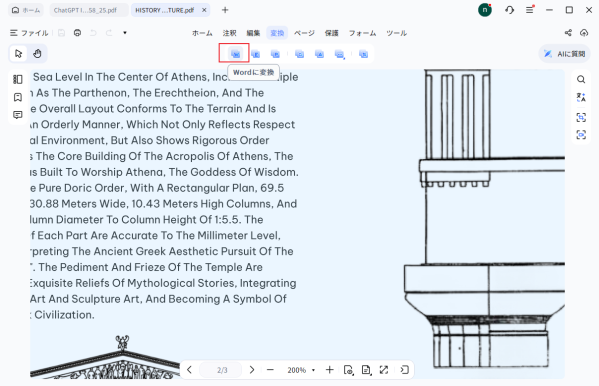The image size is (599, 386).
Task: Open the zoom percentage 200% dropdown
Action: 301,370
